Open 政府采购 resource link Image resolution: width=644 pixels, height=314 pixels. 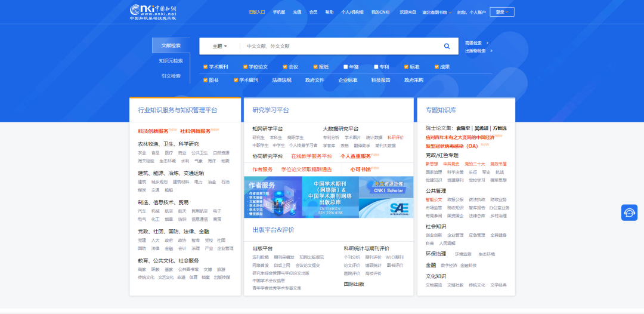coord(414,80)
